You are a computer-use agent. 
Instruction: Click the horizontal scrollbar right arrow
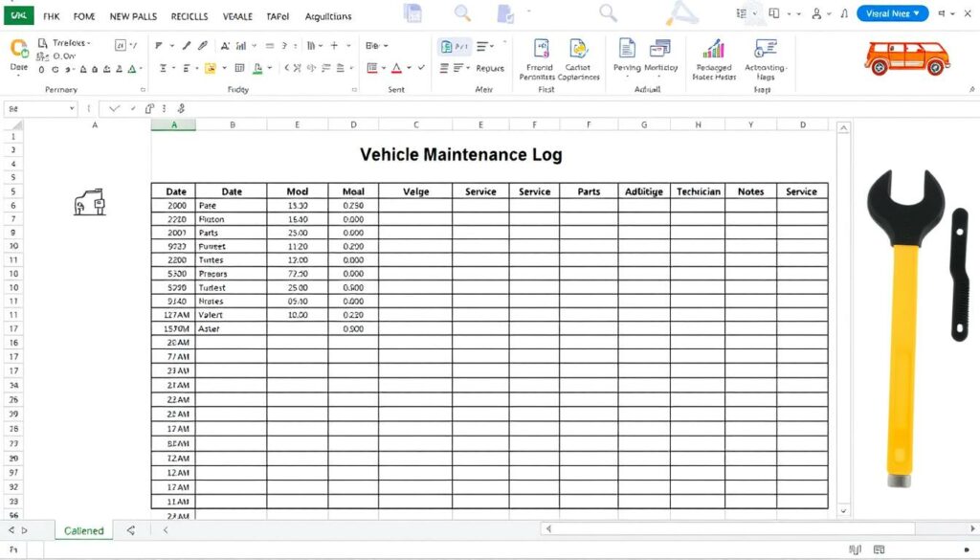pos(972,528)
